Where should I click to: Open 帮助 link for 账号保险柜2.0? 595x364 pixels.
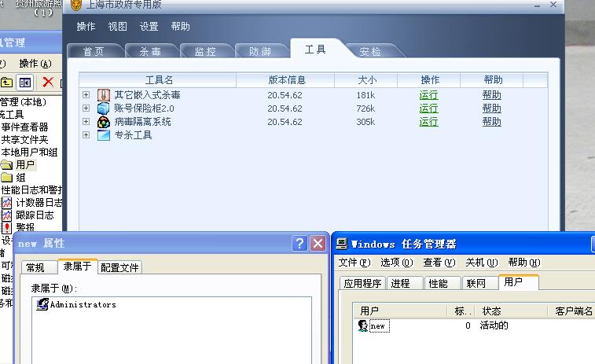click(x=492, y=108)
